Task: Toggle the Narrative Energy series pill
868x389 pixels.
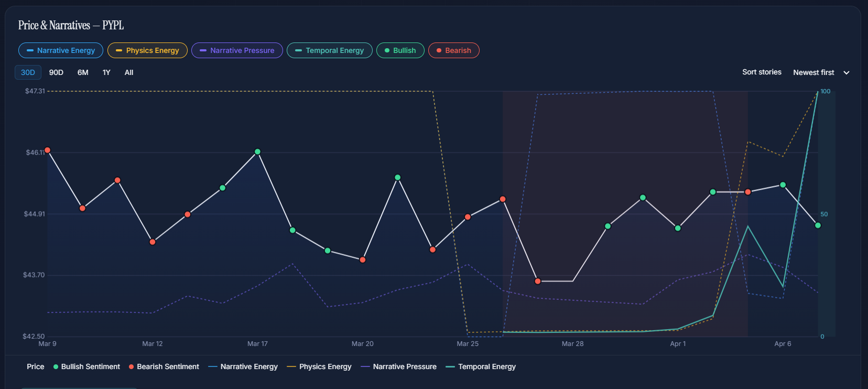Action: click(x=61, y=50)
